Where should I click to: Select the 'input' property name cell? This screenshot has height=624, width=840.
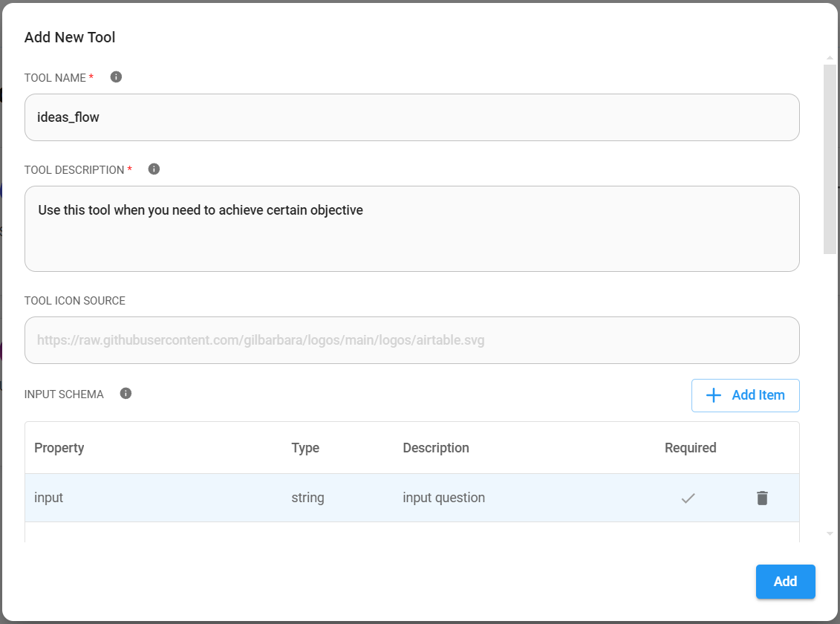point(49,498)
